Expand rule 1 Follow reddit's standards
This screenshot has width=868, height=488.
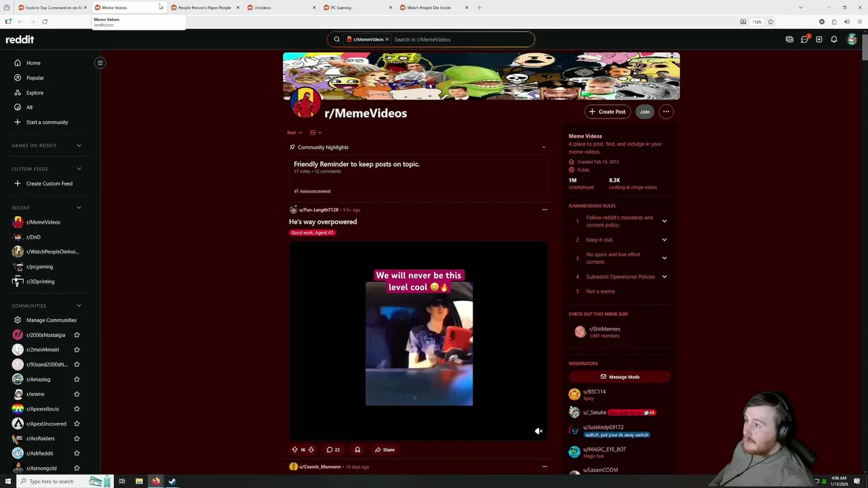point(664,221)
